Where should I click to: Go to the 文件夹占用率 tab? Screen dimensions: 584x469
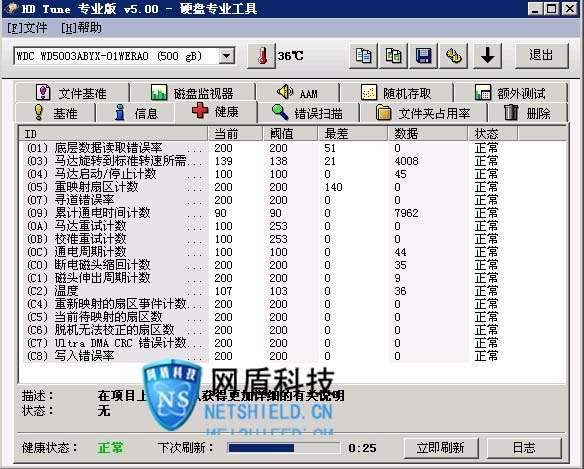423,113
